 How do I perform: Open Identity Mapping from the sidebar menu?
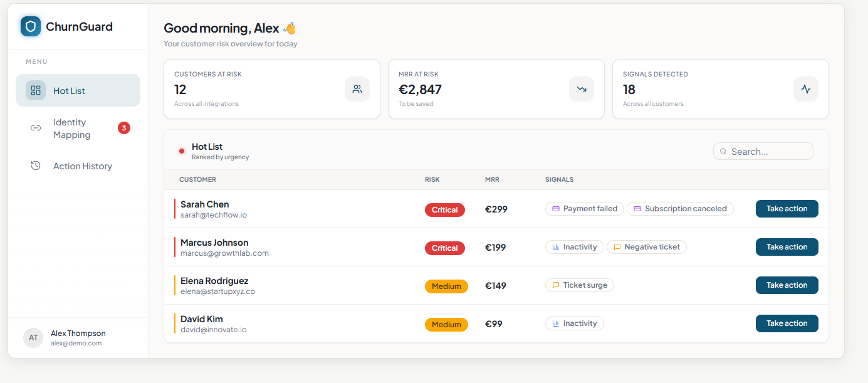pos(71,128)
